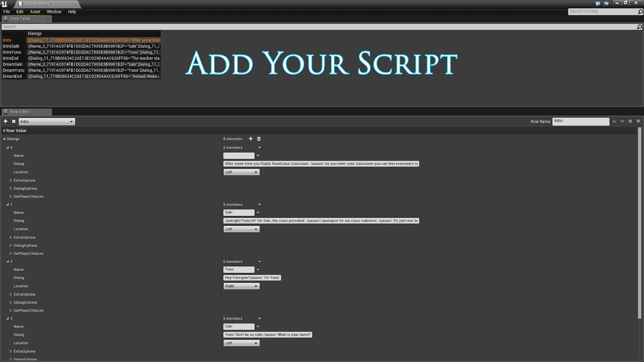Collapse the Dialogs array tree
Viewport: 644px width, 362px height.
pyautogui.click(x=4, y=139)
